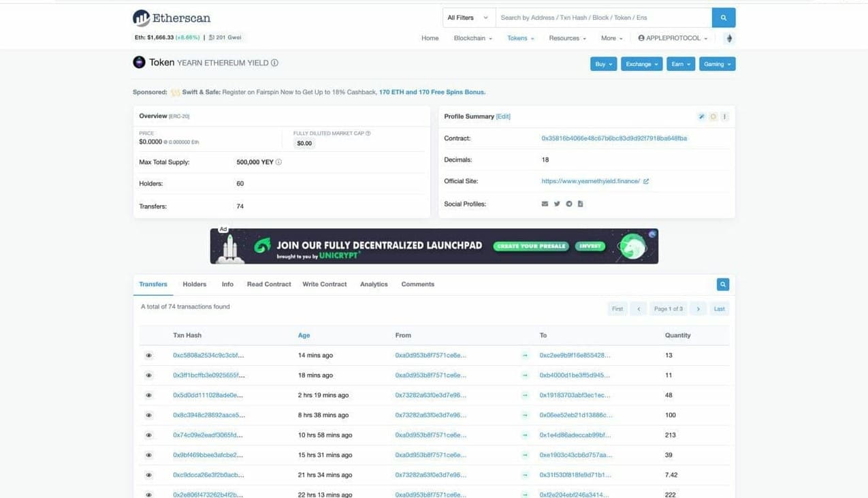Open the Buy dropdown button

(x=603, y=64)
